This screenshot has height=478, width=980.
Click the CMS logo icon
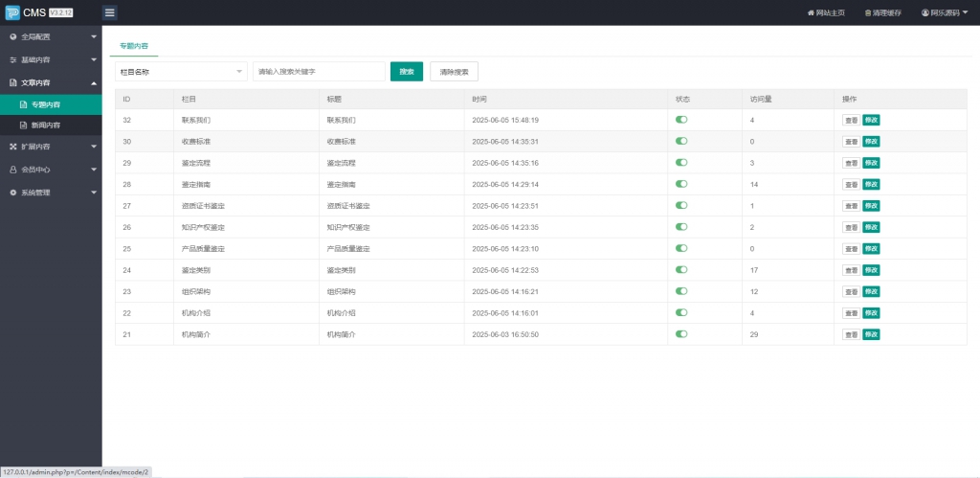[12, 12]
